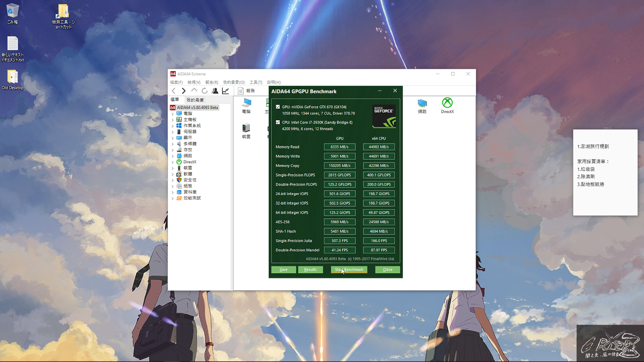Open the 說明(H) Help menu

[x=274, y=82]
